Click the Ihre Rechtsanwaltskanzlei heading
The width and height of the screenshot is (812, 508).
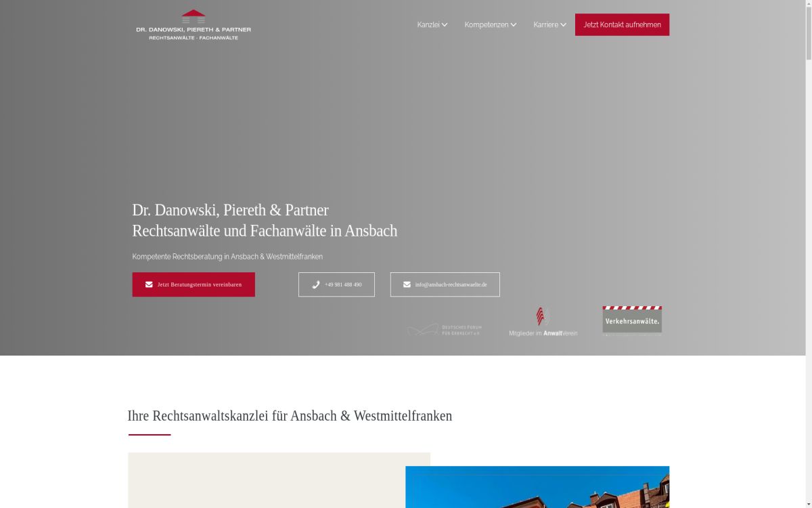click(x=290, y=415)
